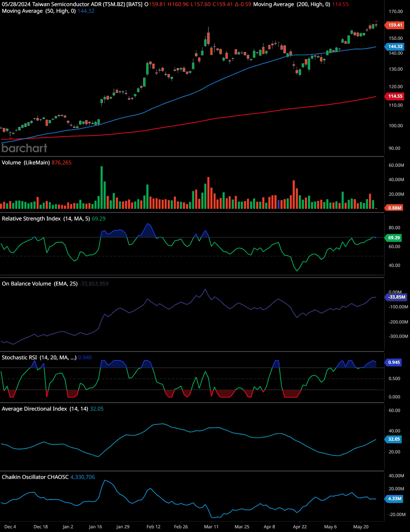This screenshot has height=532, width=410.
Task: Click the 159.41 current price tag
Action: 395,25
